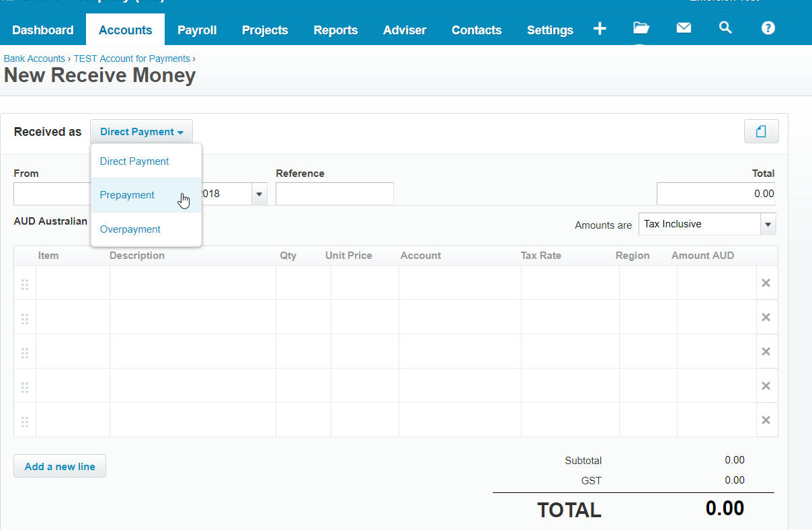Remove the third line item row
This screenshot has width=812, height=530.
(x=766, y=352)
